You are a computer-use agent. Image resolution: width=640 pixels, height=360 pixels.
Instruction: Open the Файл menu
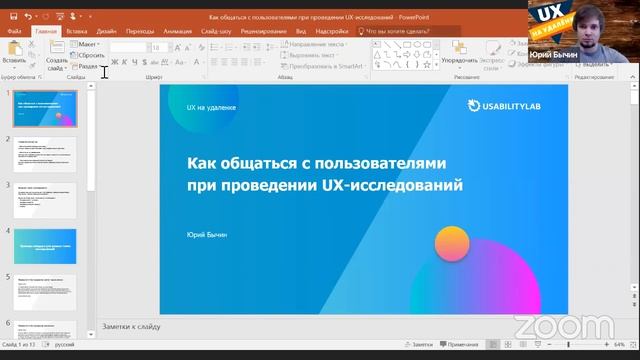coord(14,31)
